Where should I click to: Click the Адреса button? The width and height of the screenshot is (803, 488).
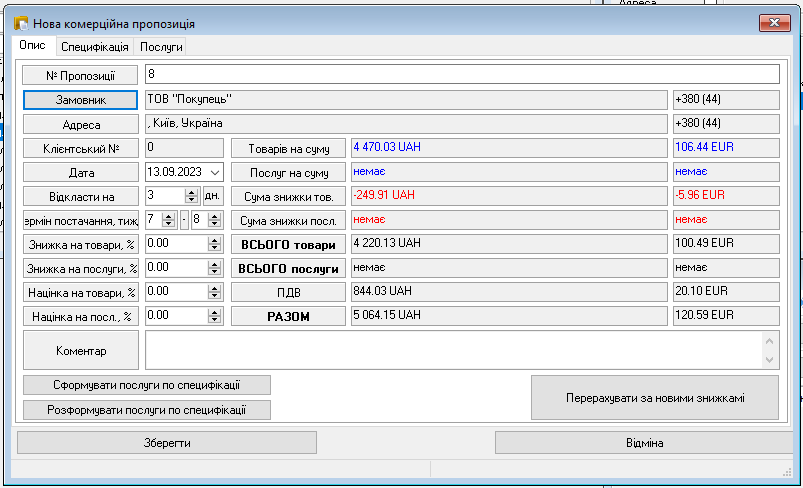click(80, 124)
